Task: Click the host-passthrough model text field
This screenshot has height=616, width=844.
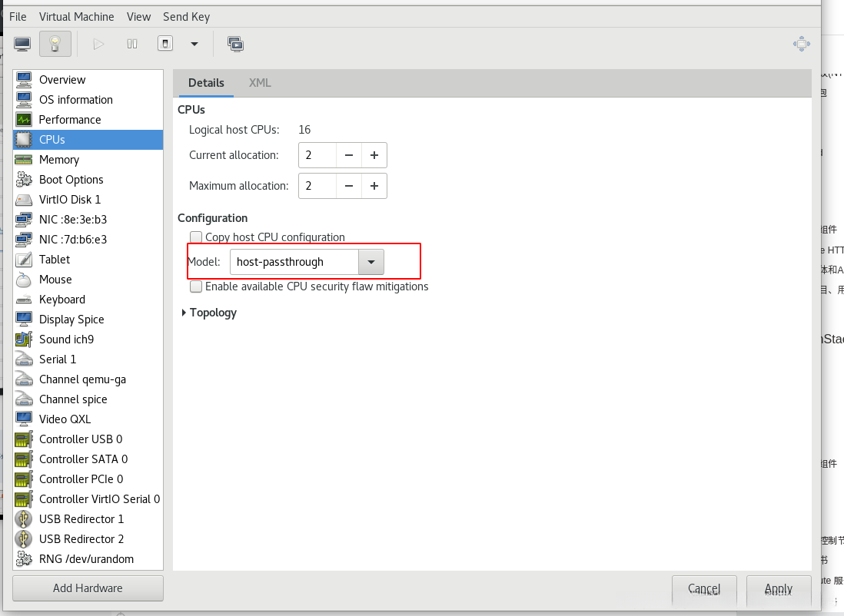Action: (x=294, y=262)
